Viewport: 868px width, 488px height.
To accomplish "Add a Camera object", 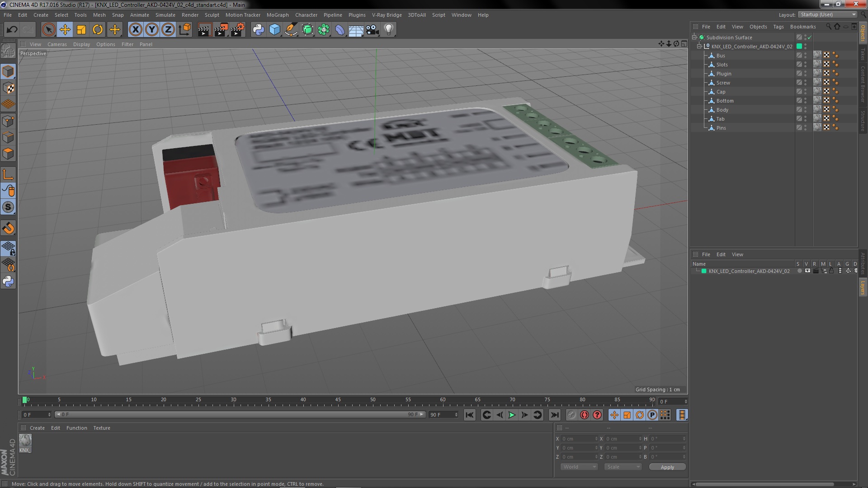I will pyautogui.click(x=372, y=30).
